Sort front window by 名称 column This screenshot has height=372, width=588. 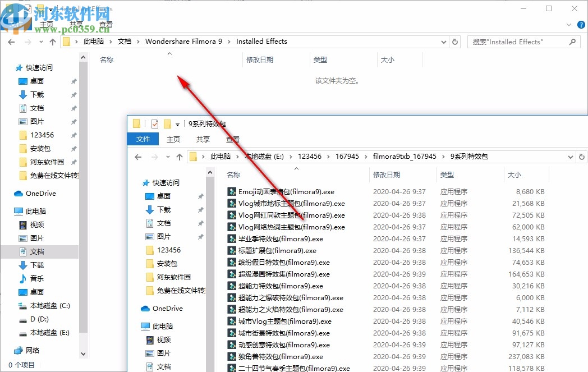pos(233,174)
